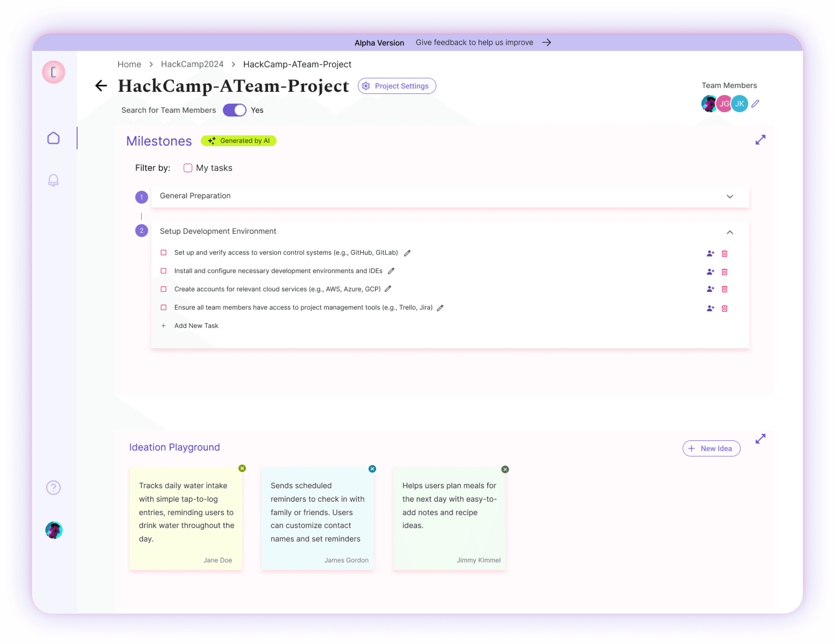Collapse Setup Development Environment milestone
The height and width of the screenshot is (644, 835).
pos(730,232)
